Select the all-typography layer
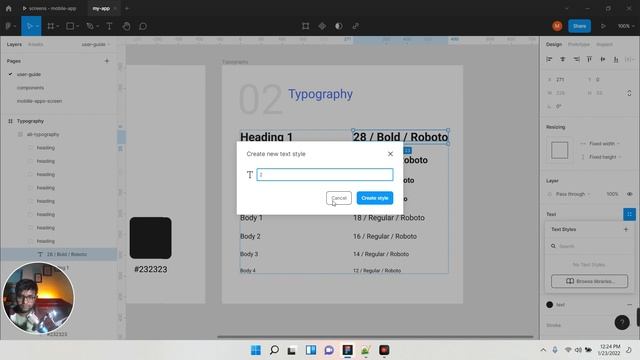Image resolution: width=640 pixels, height=360 pixels. tap(43, 134)
